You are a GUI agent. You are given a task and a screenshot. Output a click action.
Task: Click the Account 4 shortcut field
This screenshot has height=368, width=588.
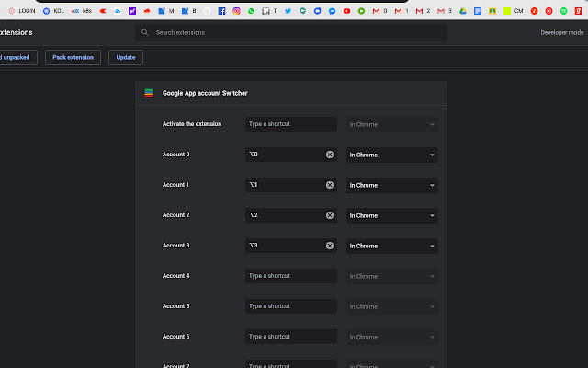[291, 276]
